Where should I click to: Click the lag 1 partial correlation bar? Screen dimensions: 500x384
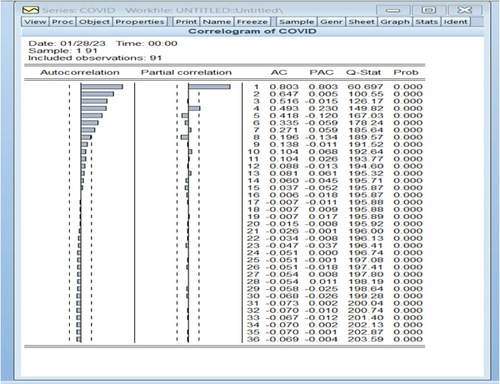[x=209, y=87]
